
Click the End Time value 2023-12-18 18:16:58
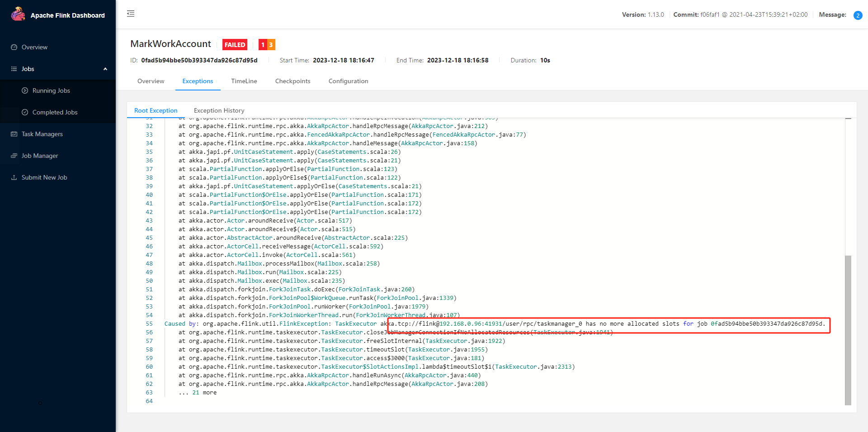pos(458,60)
